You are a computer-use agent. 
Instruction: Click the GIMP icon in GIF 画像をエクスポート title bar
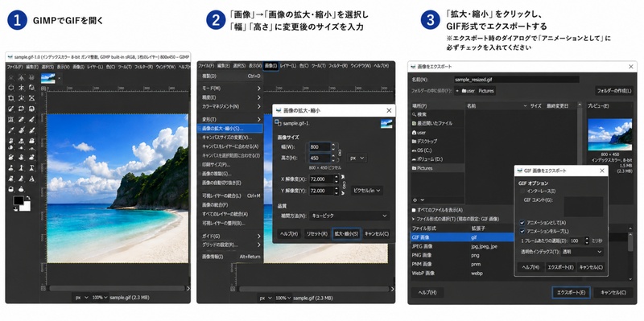click(x=519, y=171)
